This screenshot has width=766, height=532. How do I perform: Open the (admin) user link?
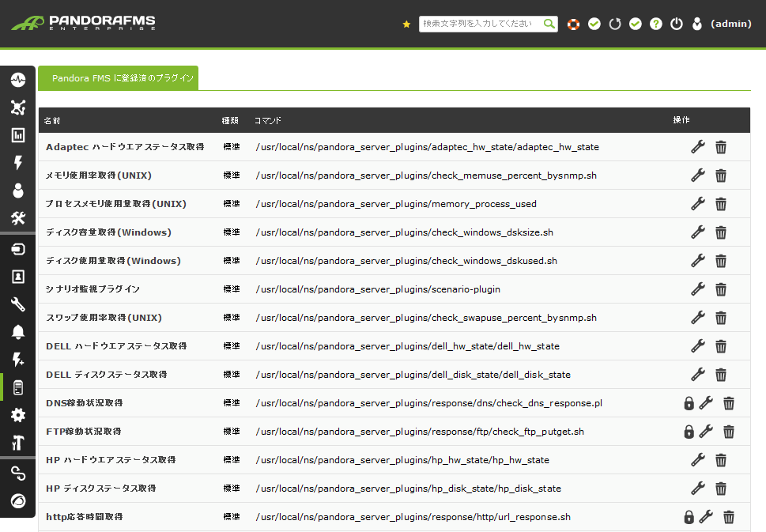click(x=731, y=24)
